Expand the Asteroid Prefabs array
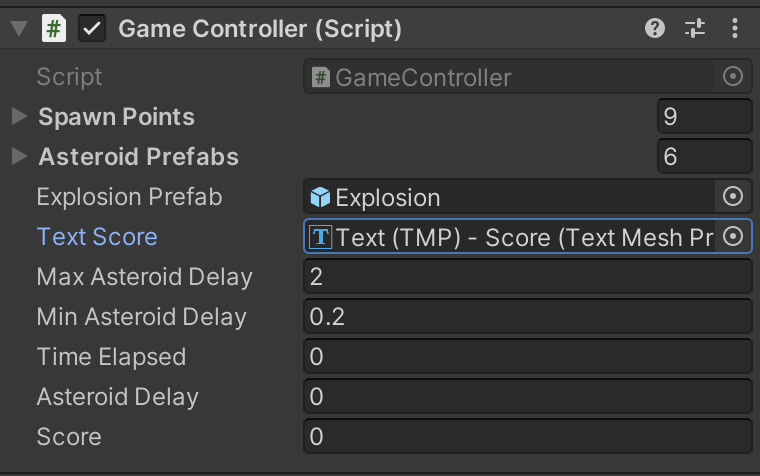Screen dimensions: 760x476 click(x=19, y=157)
